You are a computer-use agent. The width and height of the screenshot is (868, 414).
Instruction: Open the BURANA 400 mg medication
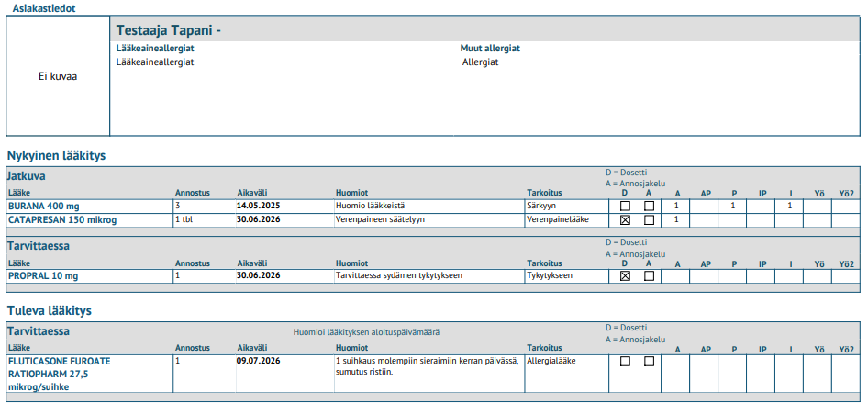(x=44, y=206)
